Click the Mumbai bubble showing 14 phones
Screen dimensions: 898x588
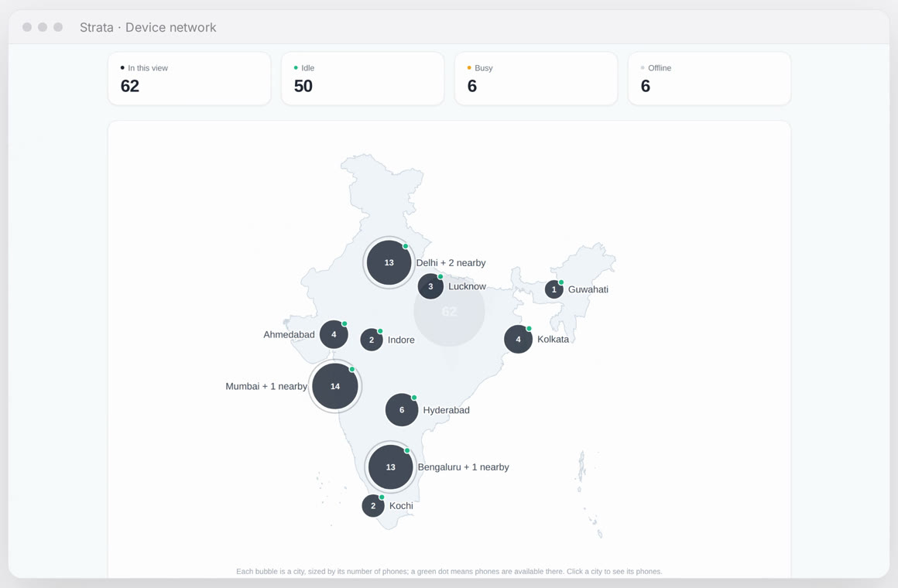pyautogui.click(x=335, y=386)
